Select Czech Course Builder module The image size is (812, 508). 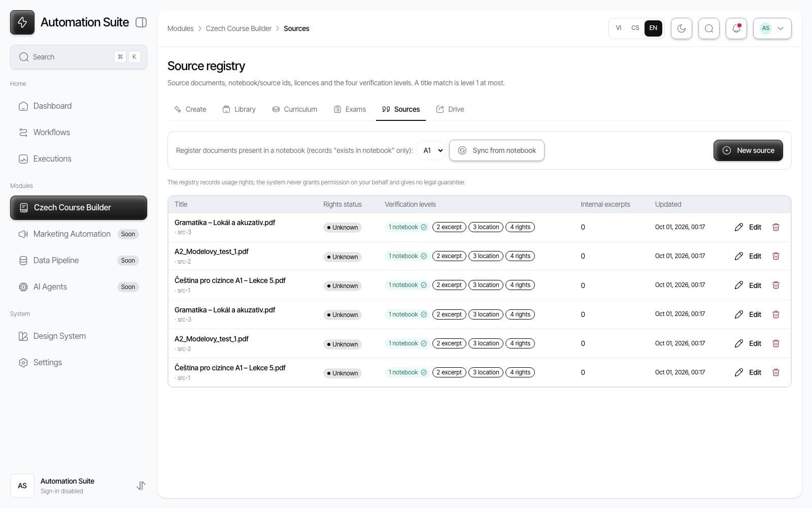coord(79,208)
